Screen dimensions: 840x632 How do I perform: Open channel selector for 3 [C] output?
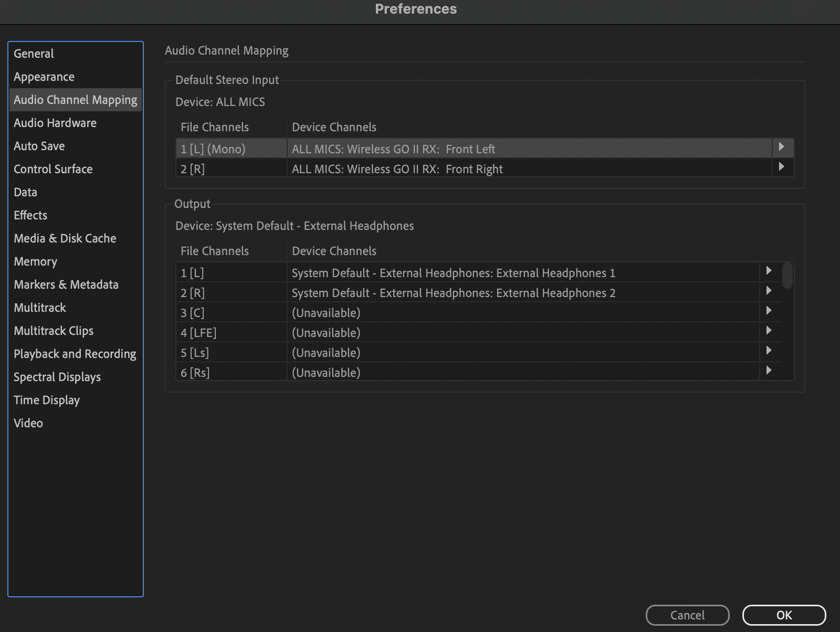tap(769, 311)
